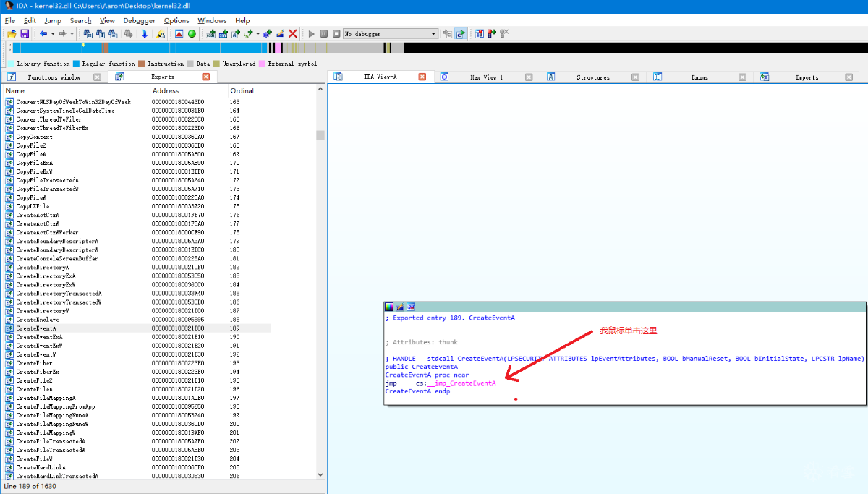Select the CreateFileMappingA export row

[137, 398]
